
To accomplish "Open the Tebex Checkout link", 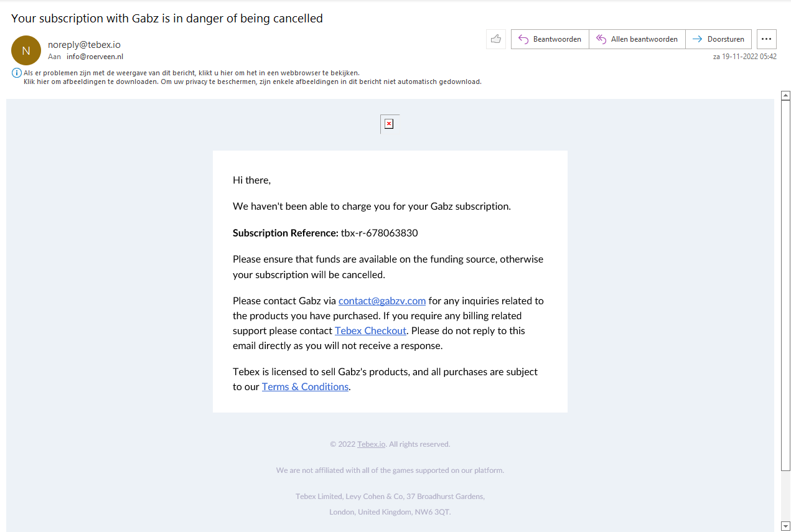I will [x=370, y=330].
